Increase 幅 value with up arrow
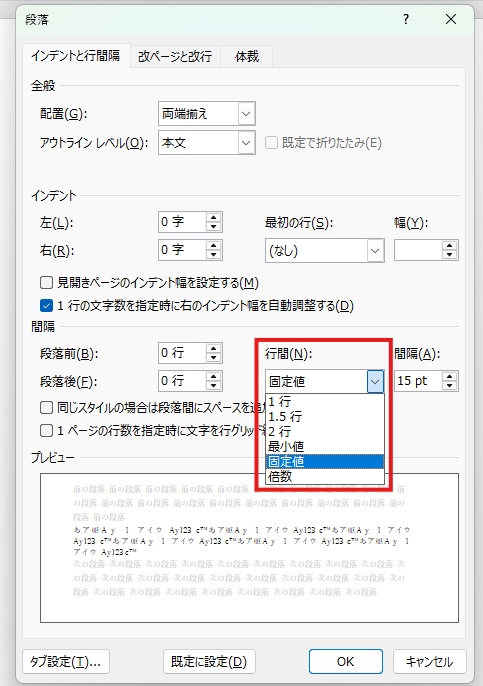 [x=450, y=245]
